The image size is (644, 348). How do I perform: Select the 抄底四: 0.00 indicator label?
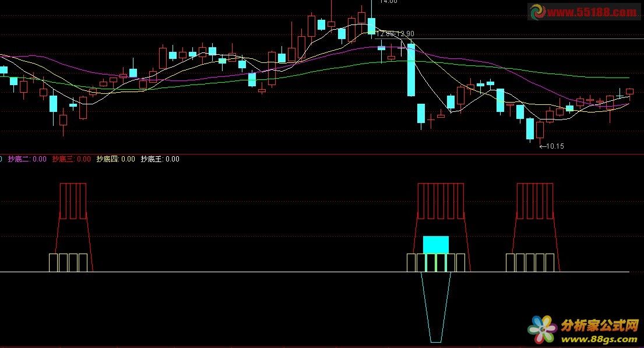point(116,159)
